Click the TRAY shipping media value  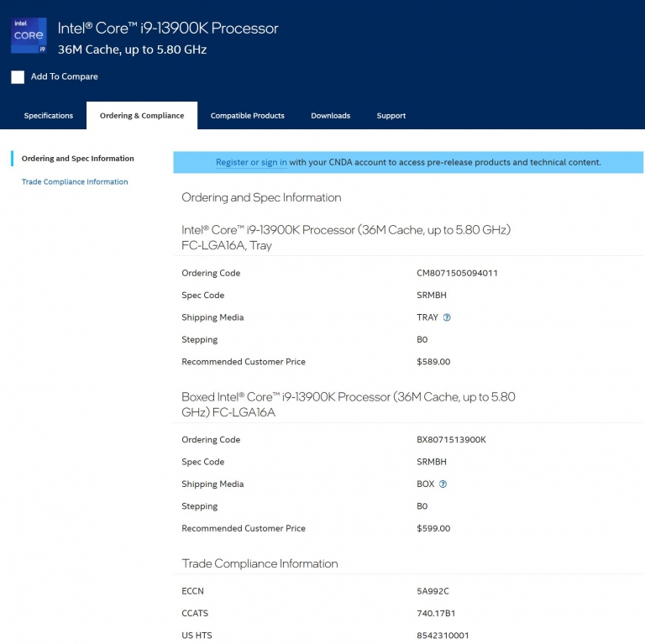coord(427,317)
